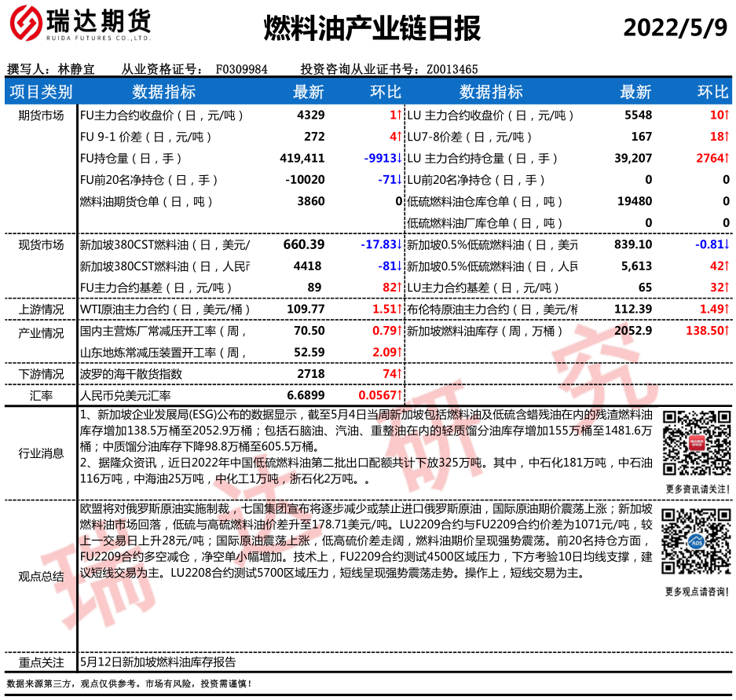Click the report date 2022/5/9
This screenshot has height=700, width=736.
pos(676,27)
